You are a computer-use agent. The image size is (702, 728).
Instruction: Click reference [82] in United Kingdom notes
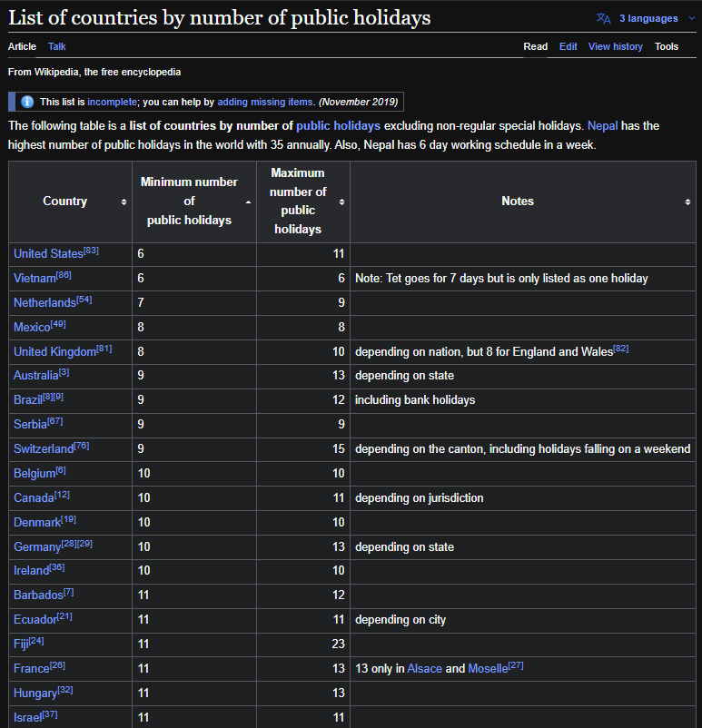click(620, 349)
